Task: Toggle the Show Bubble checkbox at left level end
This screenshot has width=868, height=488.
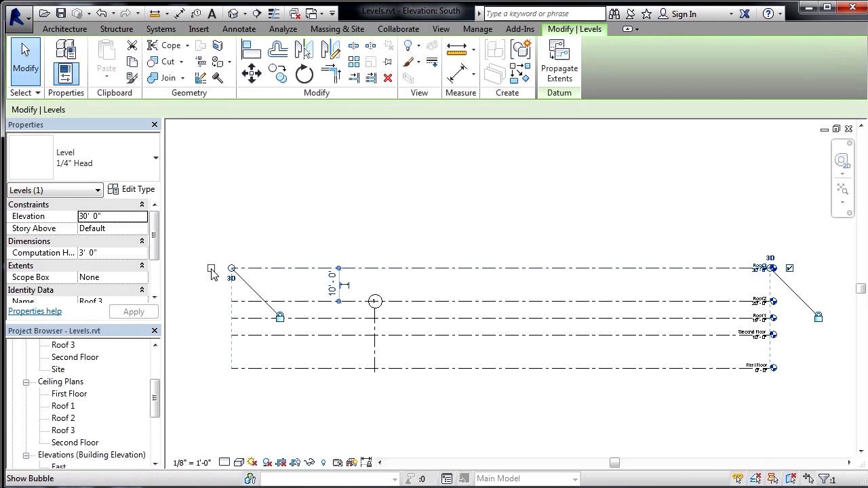Action: point(211,268)
